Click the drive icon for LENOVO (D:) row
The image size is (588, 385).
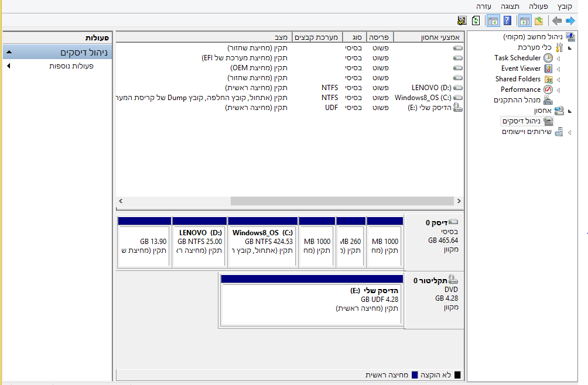coord(458,88)
